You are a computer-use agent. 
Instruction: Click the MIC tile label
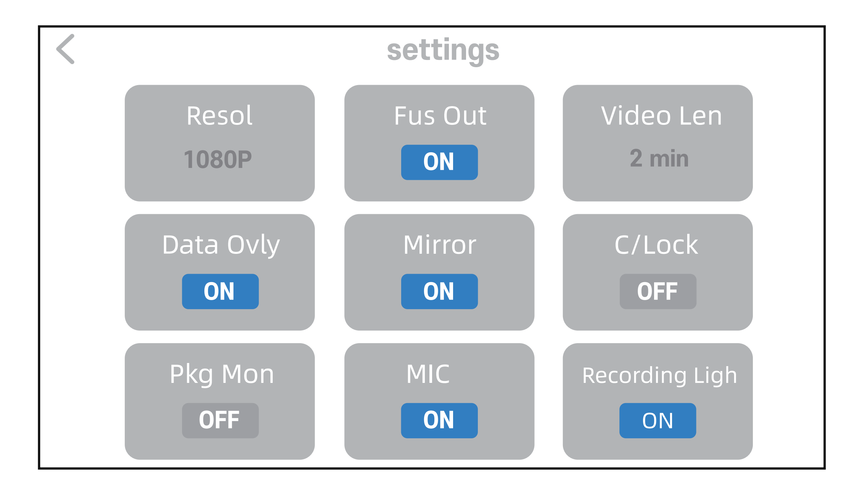click(428, 374)
